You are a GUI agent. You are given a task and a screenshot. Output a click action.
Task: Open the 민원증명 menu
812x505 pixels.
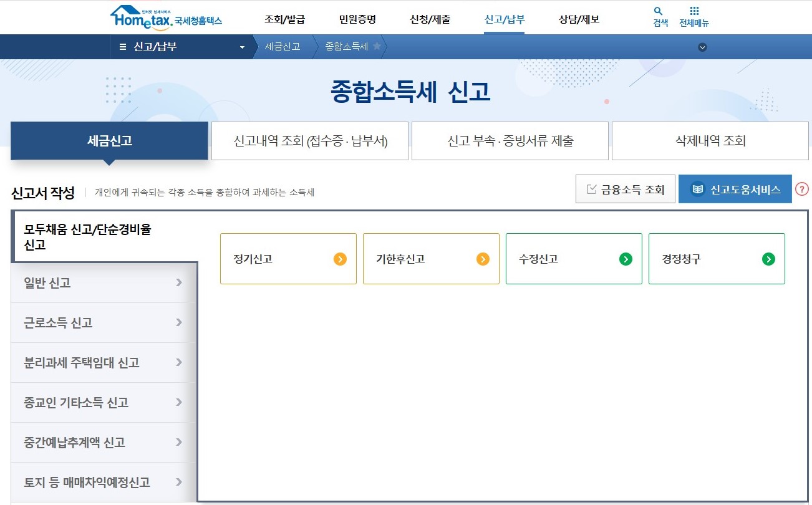(x=357, y=19)
